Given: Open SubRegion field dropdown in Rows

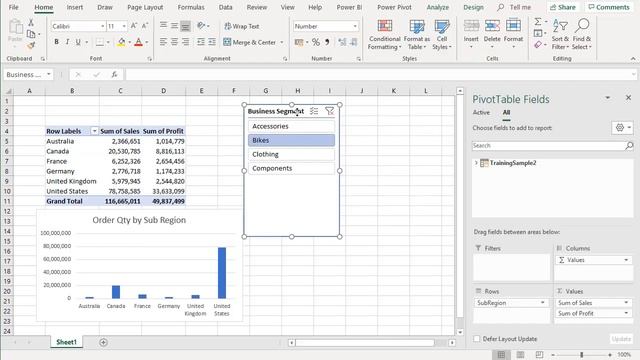Looking at the screenshot, I should (x=542, y=303).
